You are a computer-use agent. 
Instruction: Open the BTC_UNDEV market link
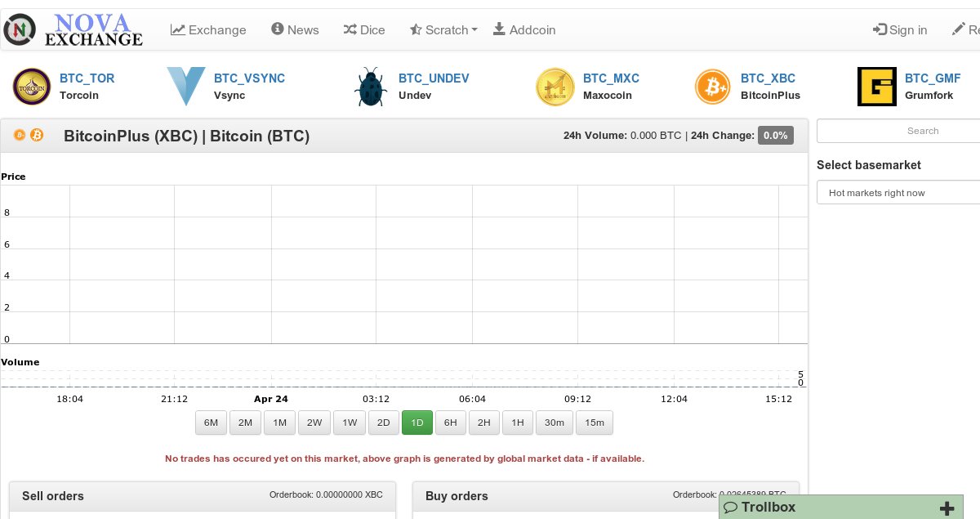coord(434,78)
